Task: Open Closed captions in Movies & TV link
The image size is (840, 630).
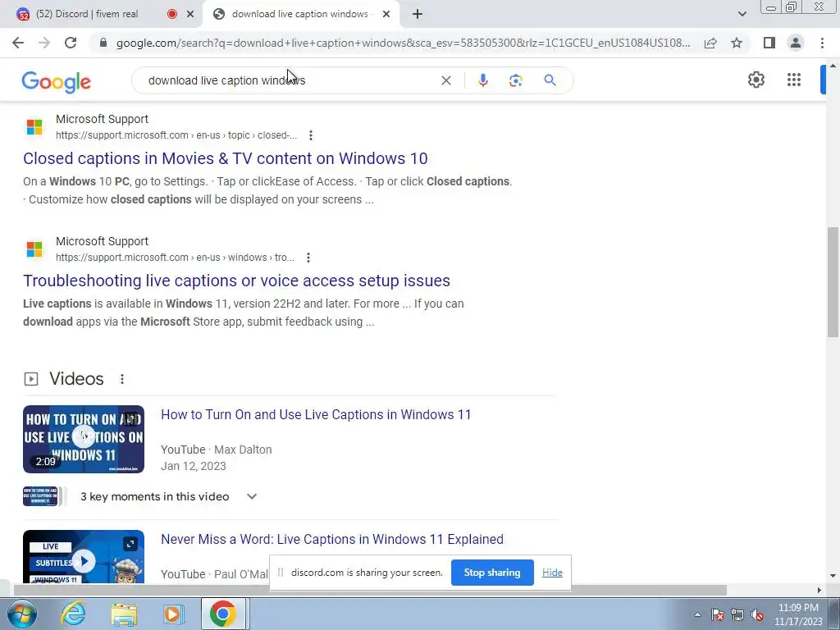Action: (226, 158)
